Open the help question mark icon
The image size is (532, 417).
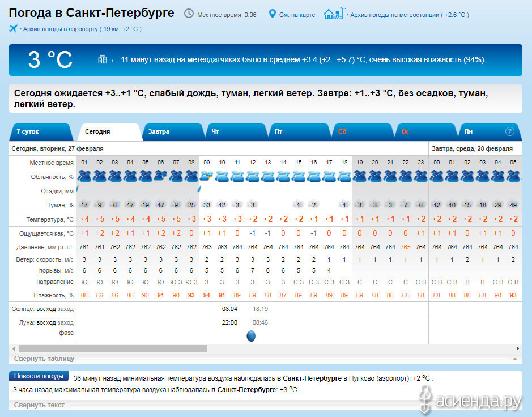[509, 131]
